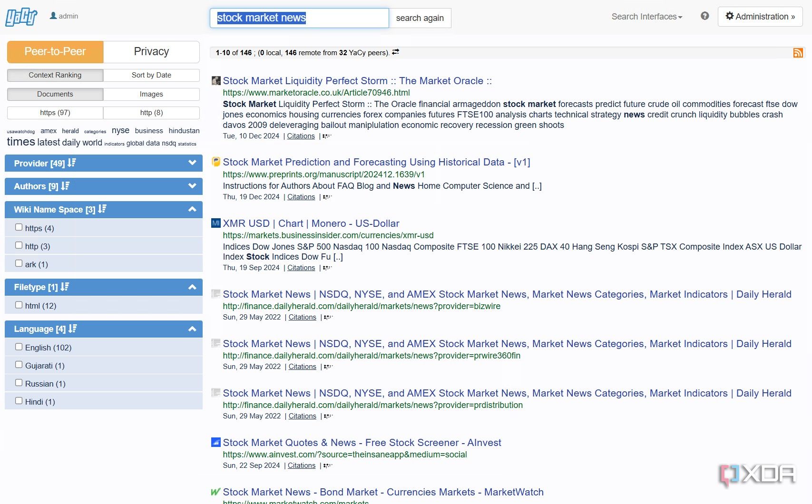Click the YaCy logo
The height and width of the screenshot is (504, 812).
pos(21,18)
